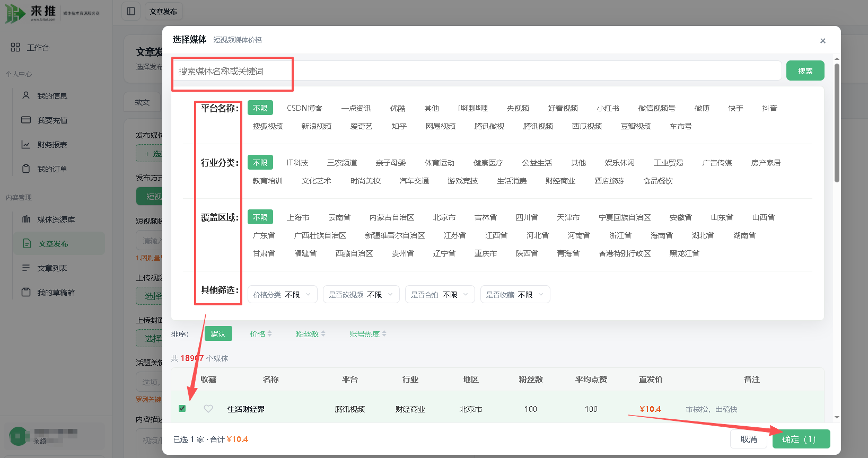Select 不限 under 平台名称
Screen dimensions: 868x458
pos(260,108)
